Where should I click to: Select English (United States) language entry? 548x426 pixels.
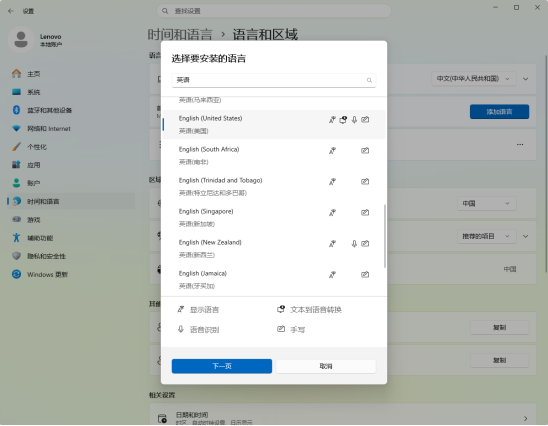click(x=274, y=124)
